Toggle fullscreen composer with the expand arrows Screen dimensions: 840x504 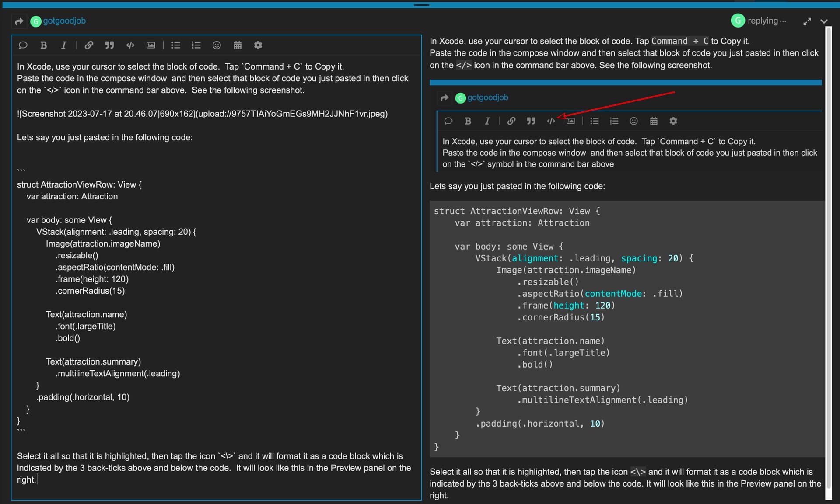[x=807, y=21]
